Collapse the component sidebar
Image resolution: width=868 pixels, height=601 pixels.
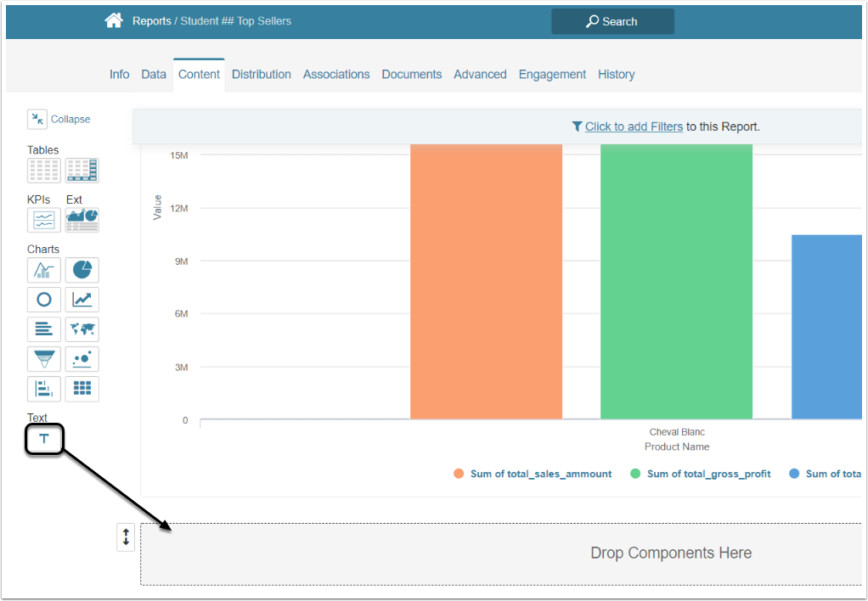coord(37,119)
